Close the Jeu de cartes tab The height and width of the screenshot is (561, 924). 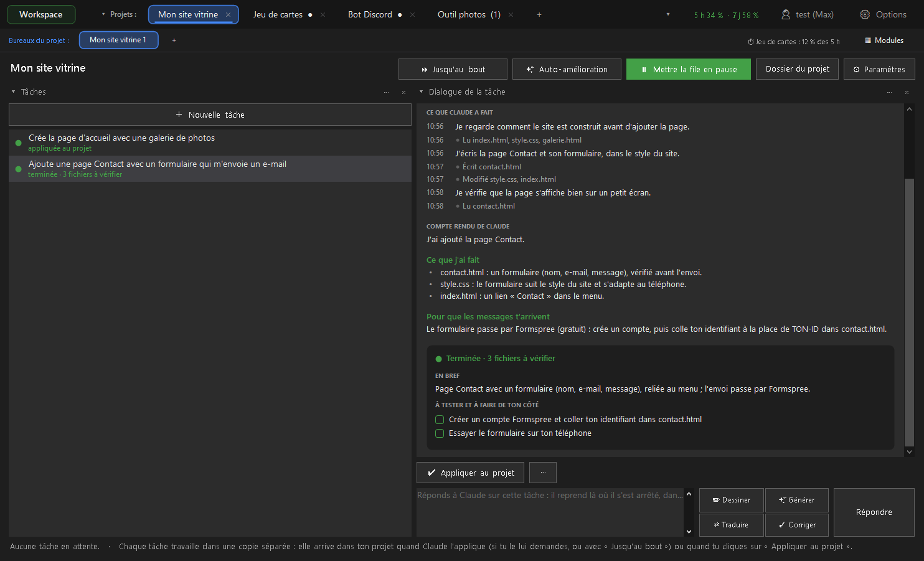(x=323, y=14)
